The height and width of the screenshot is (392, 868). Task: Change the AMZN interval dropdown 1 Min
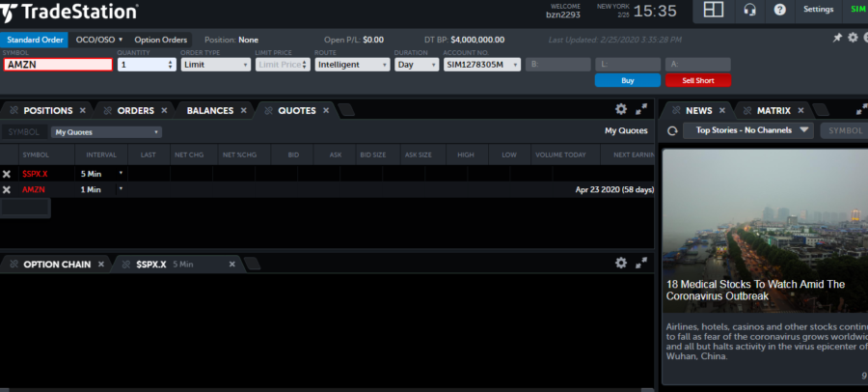[101, 189]
